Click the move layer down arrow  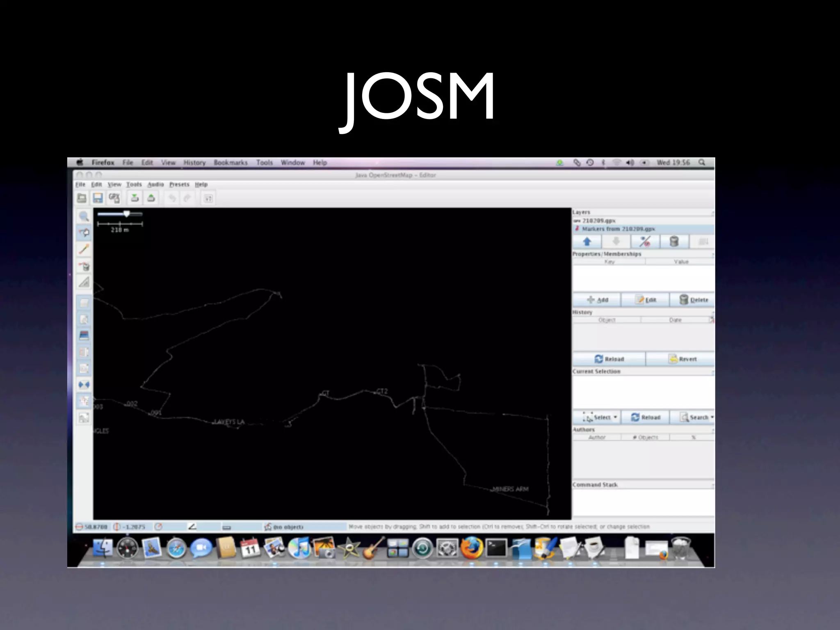(616, 242)
